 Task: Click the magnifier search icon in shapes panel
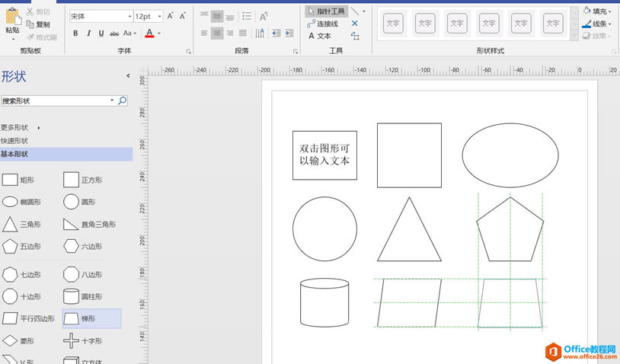[123, 101]
